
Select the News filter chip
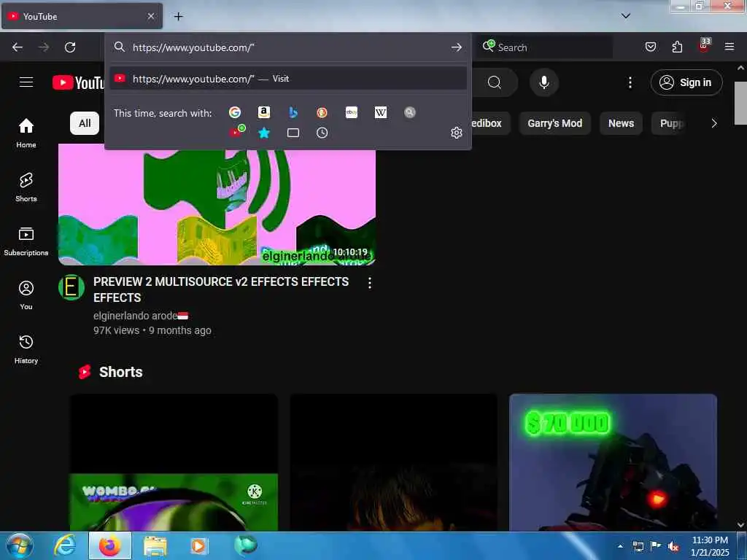click(x=621, y=123)
